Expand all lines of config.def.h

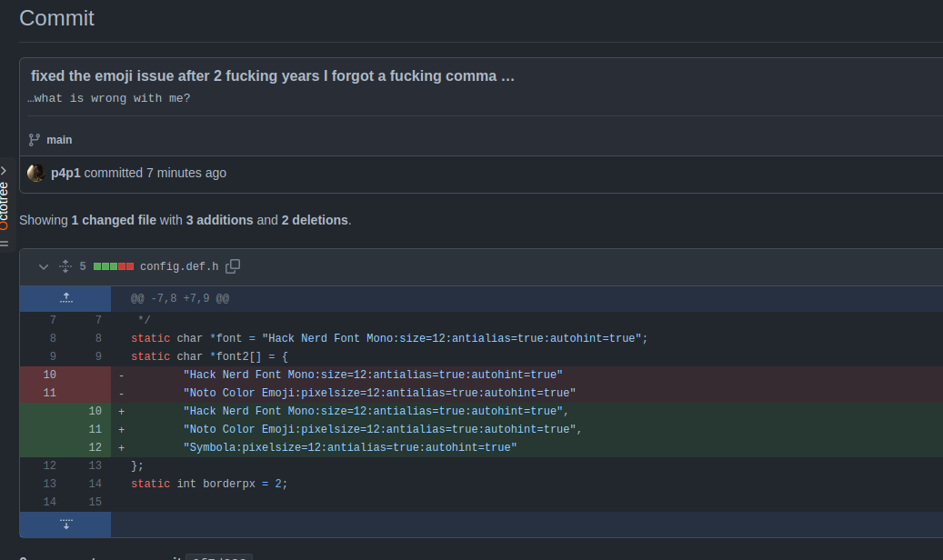click(65, 266)
